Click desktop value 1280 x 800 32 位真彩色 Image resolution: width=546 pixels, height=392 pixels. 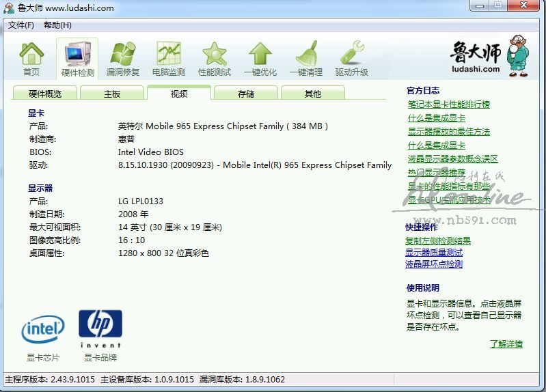pos(163,253)
